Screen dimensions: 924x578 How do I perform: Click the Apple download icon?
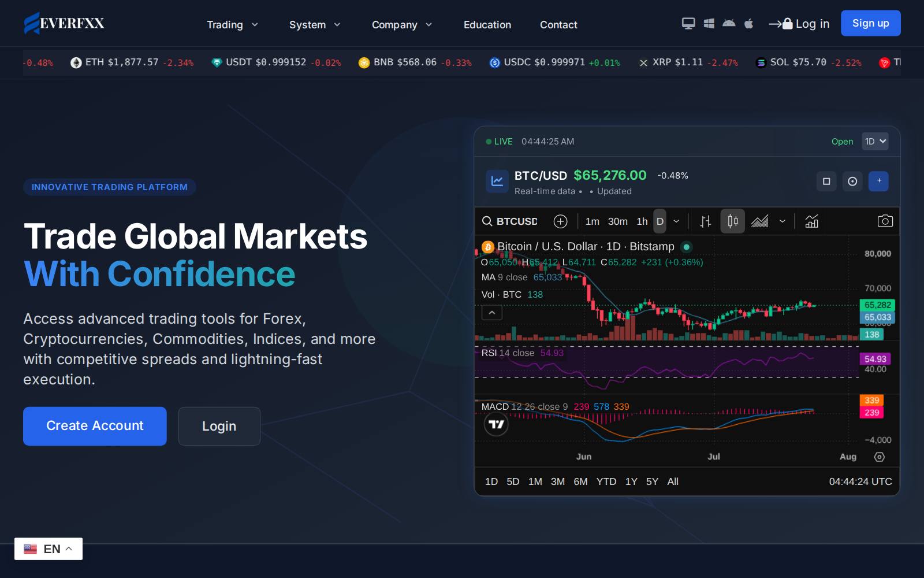[749, 24]
